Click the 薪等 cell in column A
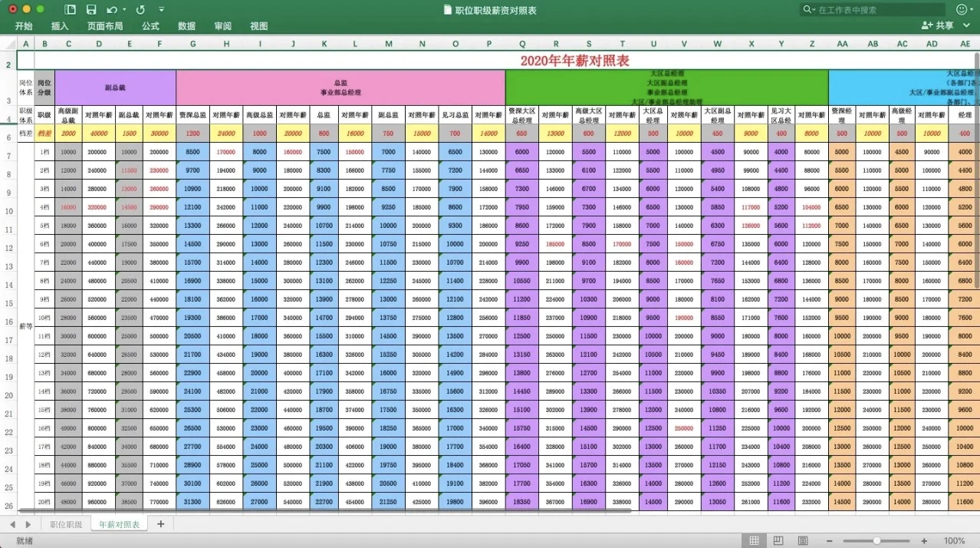This screenshot has height=548, width=980. pyautogui.click(x=25, y=326)
